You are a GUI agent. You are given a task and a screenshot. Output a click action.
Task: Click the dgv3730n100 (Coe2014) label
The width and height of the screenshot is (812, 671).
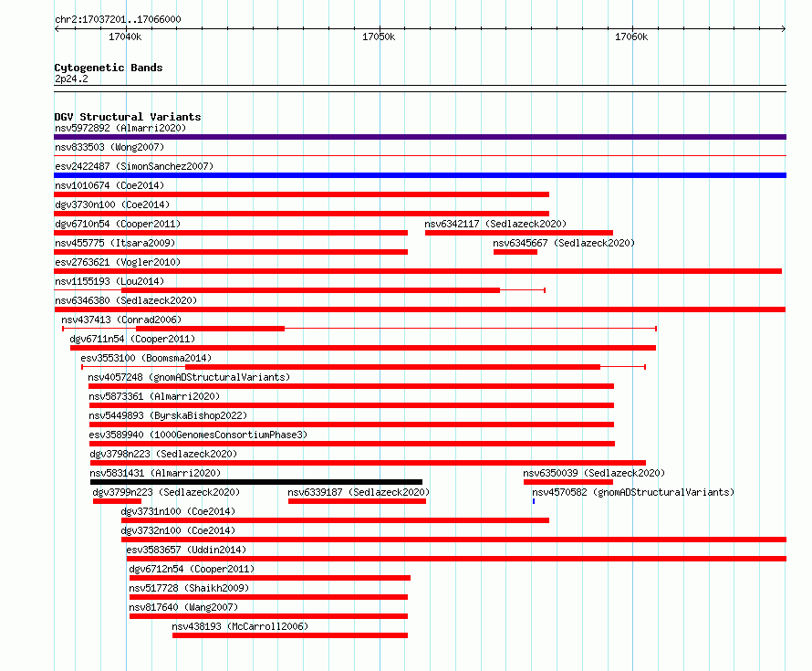click(112, 204)
